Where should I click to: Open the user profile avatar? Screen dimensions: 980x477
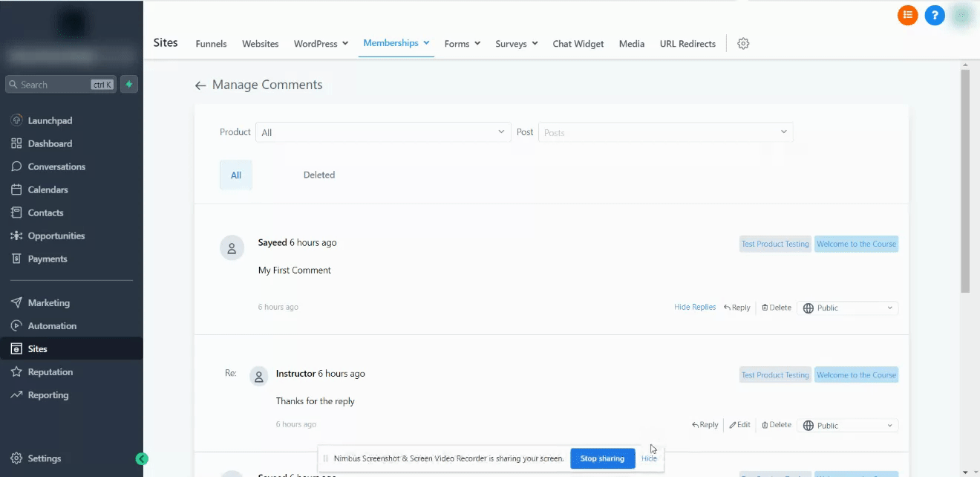(x=961, y=15)
